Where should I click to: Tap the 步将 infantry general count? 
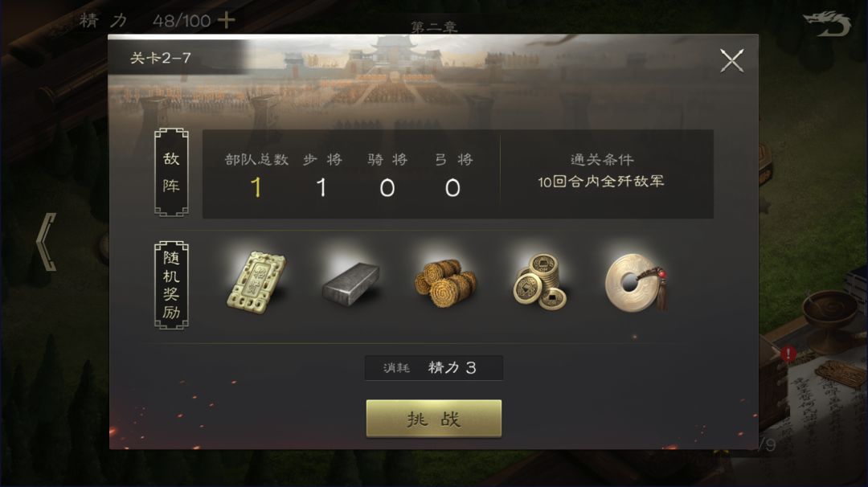click(x=321, y=187)
